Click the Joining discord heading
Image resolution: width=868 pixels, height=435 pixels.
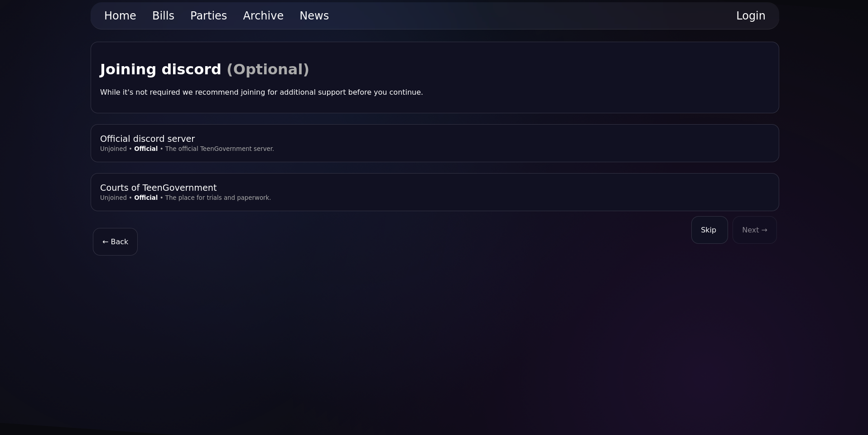pyautogui.click(x=160, y=69)
